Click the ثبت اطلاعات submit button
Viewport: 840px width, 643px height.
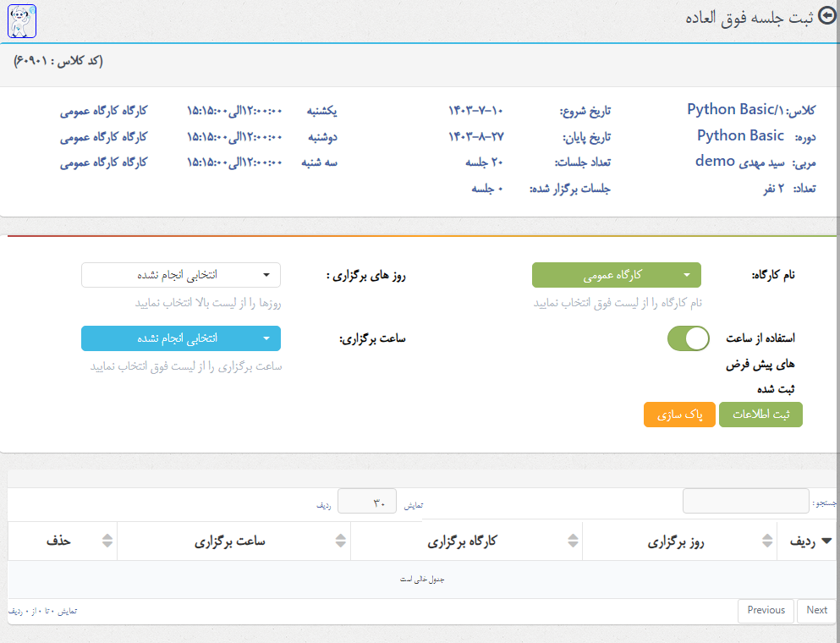pos(760,415)
